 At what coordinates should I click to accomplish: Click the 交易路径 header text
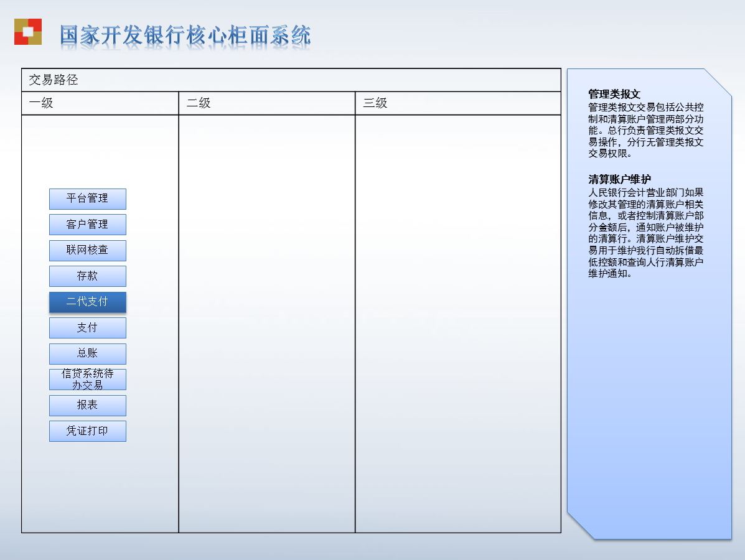pos(54,80)
